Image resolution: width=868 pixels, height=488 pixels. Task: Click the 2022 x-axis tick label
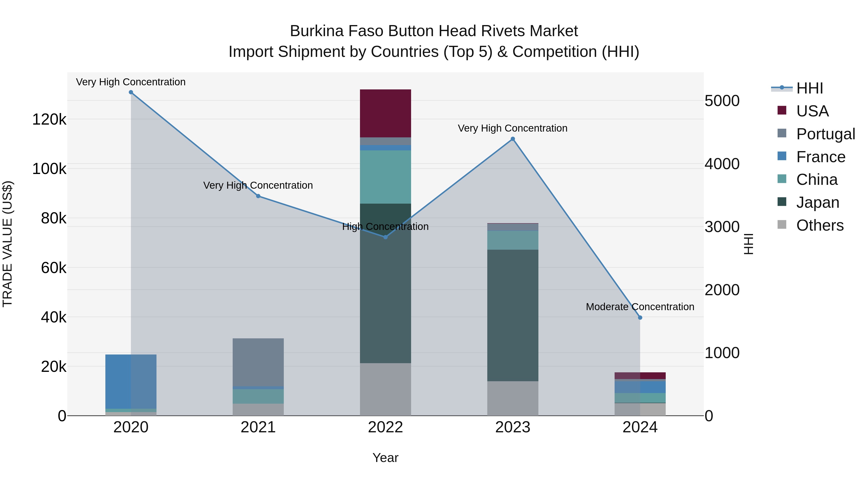click(386, 427)
